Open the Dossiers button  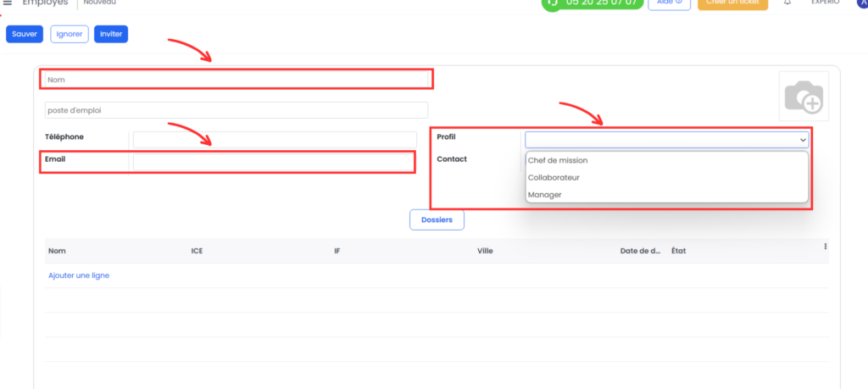[437, 220]
